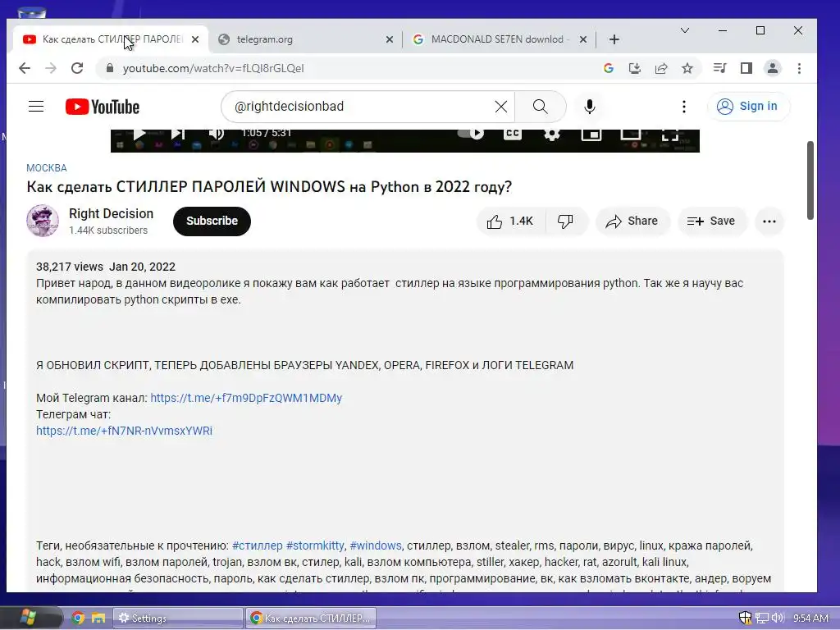840x630 pixels.
Task: Mute the video player volume
Action: 216,134
